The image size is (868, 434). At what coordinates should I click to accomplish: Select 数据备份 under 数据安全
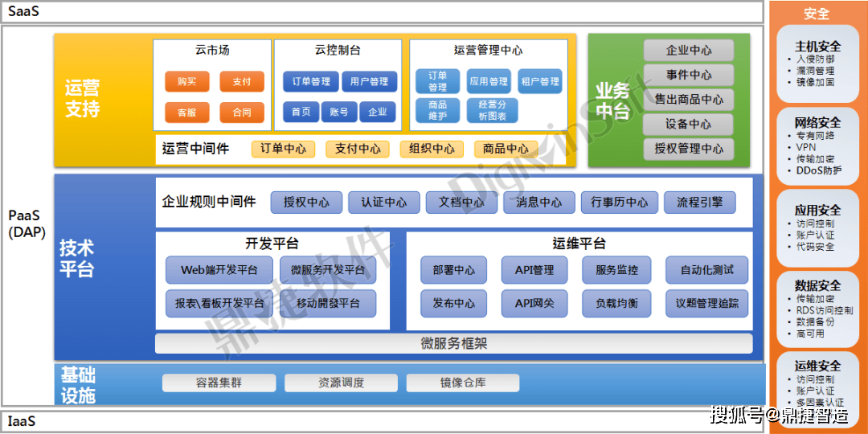pos(814,322)
